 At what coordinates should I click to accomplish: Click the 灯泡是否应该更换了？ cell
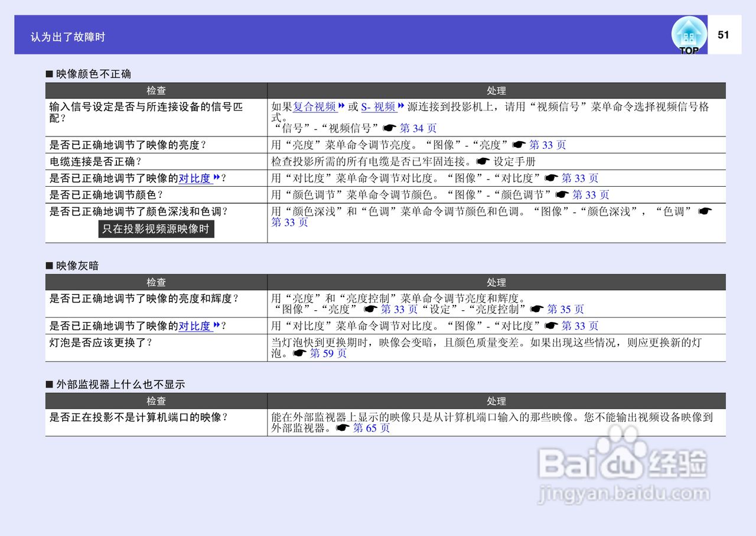pos(156,348)
